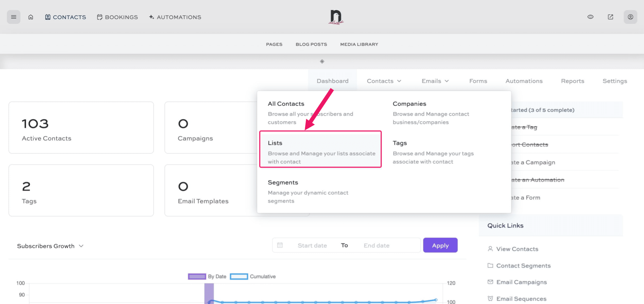This screenshot has height=304, width=644.
Task: Click the calendar icon in date range
Action: [x=280, y=245]
